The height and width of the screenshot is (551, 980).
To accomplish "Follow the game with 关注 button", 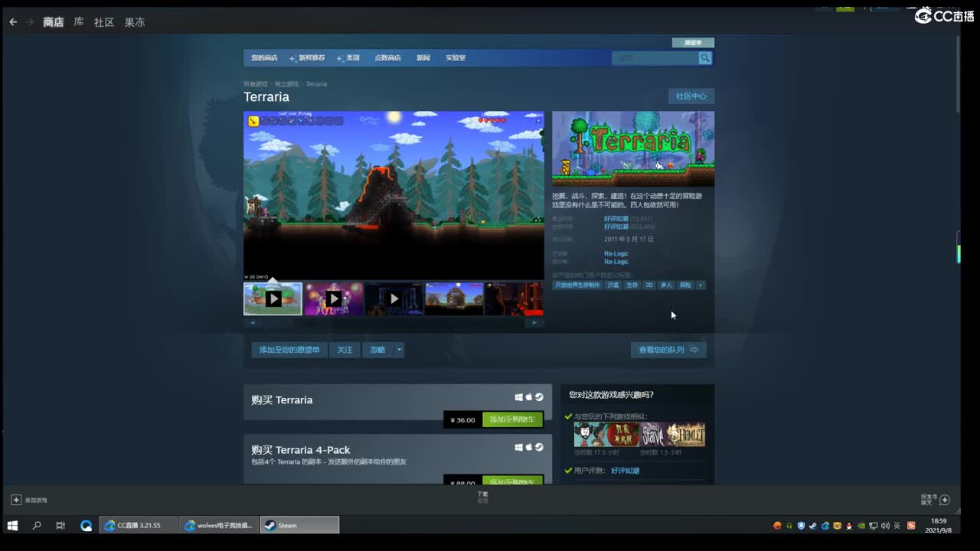I will (x=345, y=350).
